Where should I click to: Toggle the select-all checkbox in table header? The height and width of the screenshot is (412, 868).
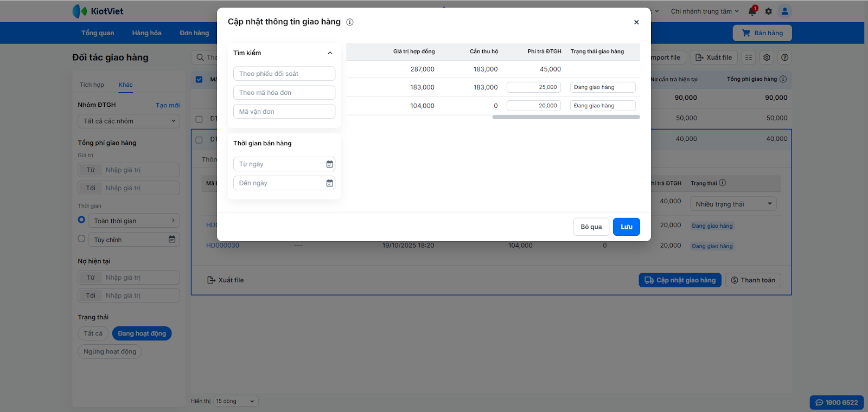199,79
